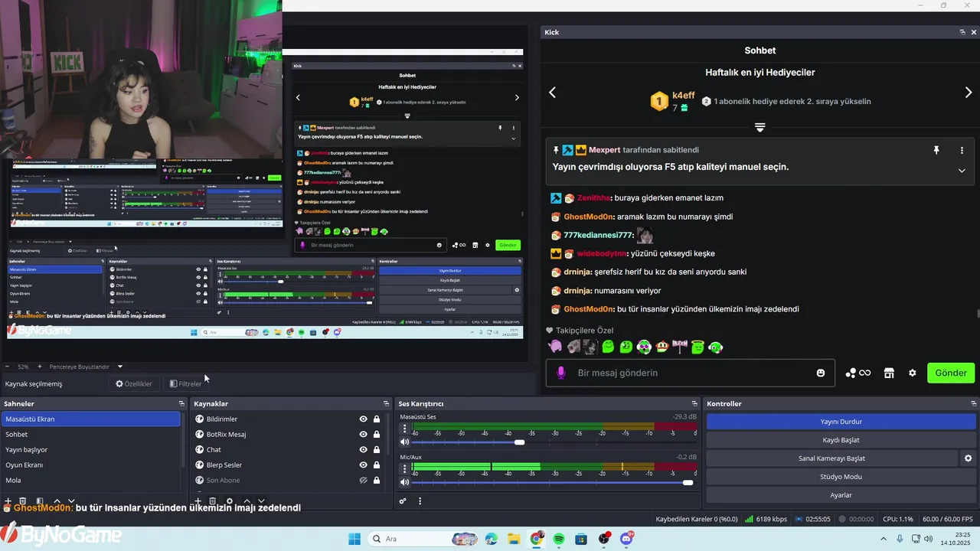Pop out the Kick dock window
This screenshot has width=980, height=551.
coord(962,32)
